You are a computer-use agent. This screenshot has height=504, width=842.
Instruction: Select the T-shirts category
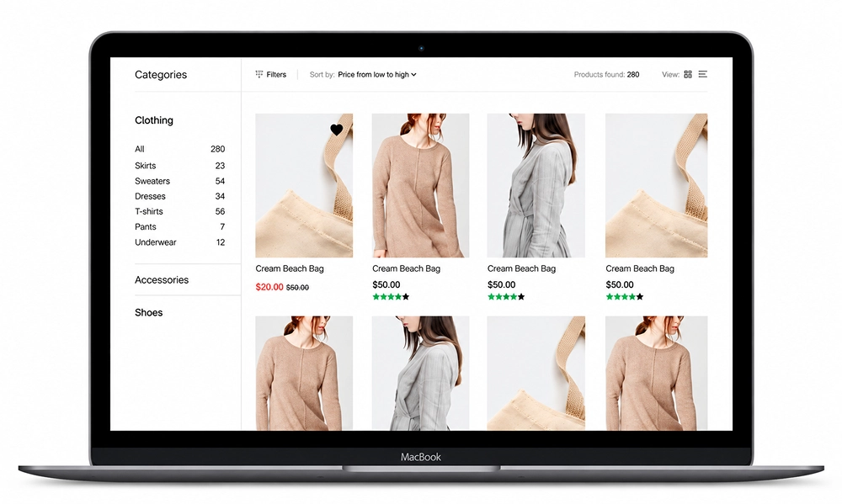coord(149,211)
